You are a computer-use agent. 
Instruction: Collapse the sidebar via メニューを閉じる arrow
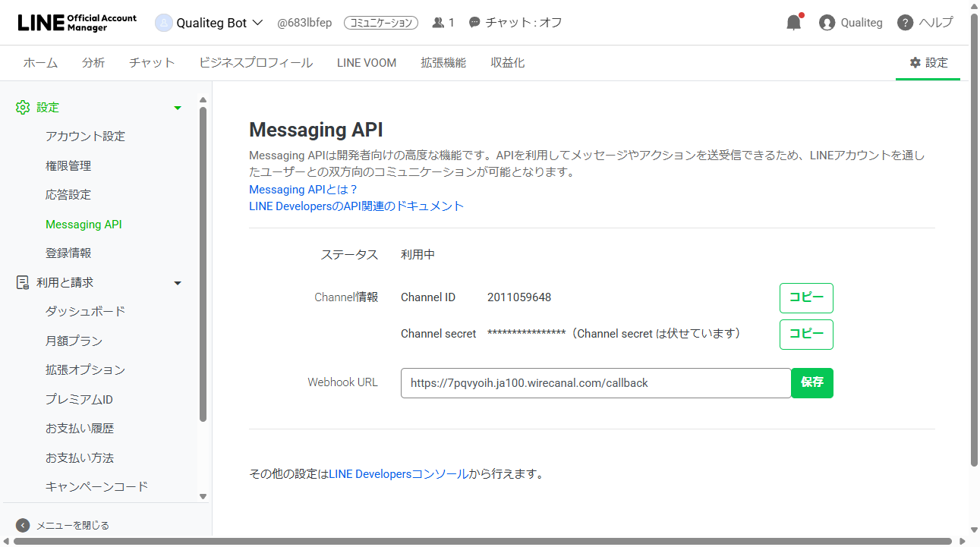click(x=23, y=525)
